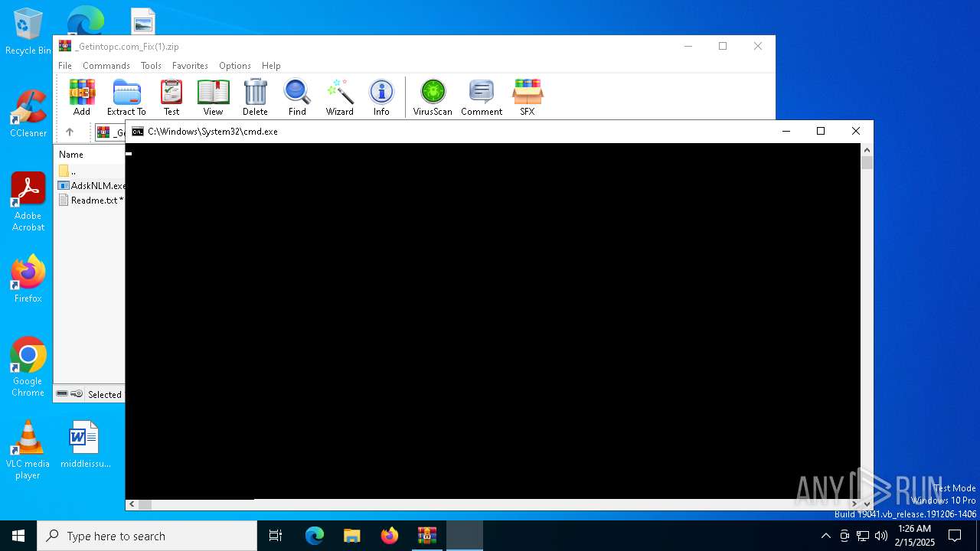
Task: Click the WinRAR status bar key icon
Action: coord(77,394)
